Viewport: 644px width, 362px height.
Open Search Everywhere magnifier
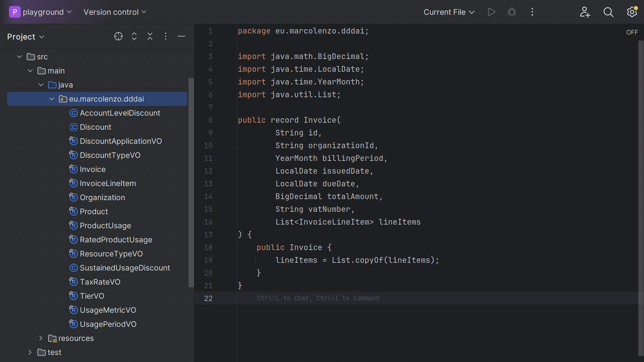pos(608,12)
